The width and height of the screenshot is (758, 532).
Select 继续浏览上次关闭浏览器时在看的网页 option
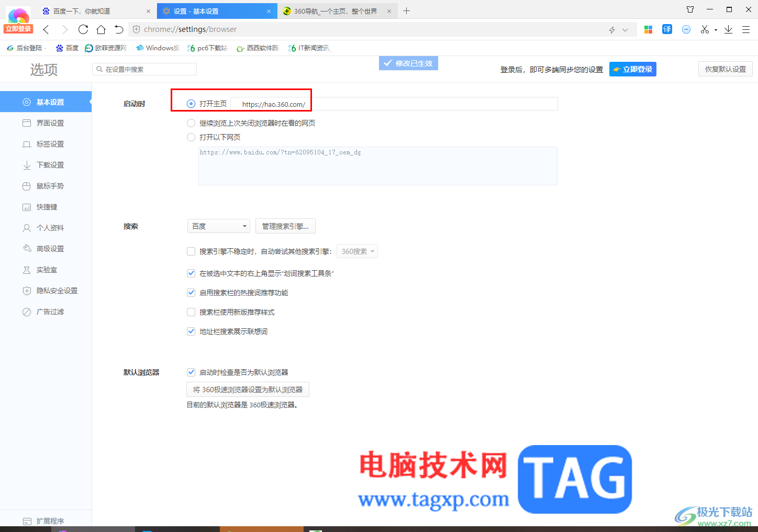tap(191, 123)
